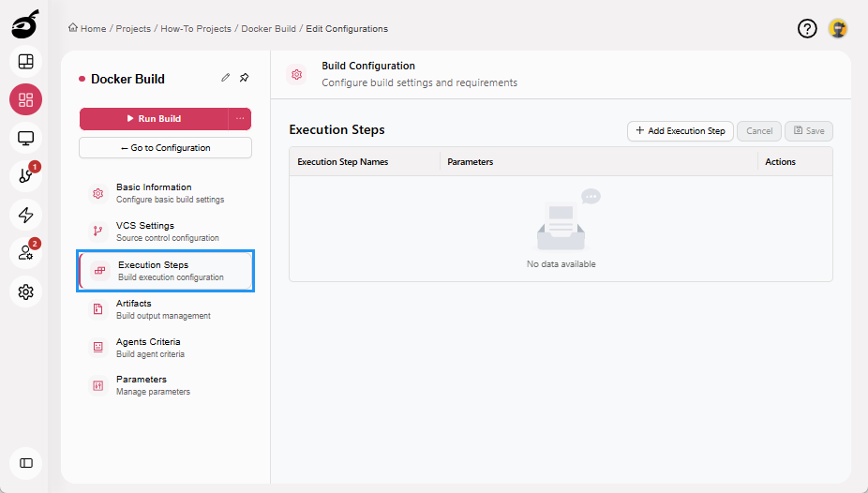Click the pencil edit icon next to Docker Build

click(225, 78)
